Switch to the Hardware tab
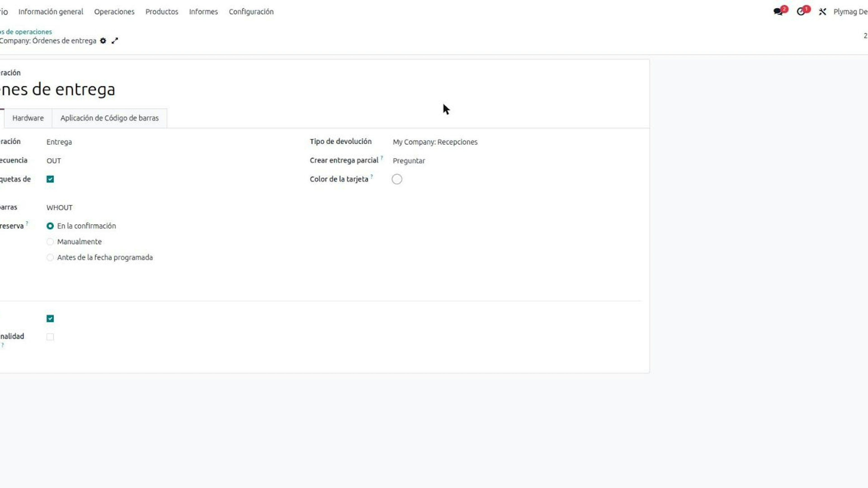Screen dimensions: 868x488 [28, 118]
